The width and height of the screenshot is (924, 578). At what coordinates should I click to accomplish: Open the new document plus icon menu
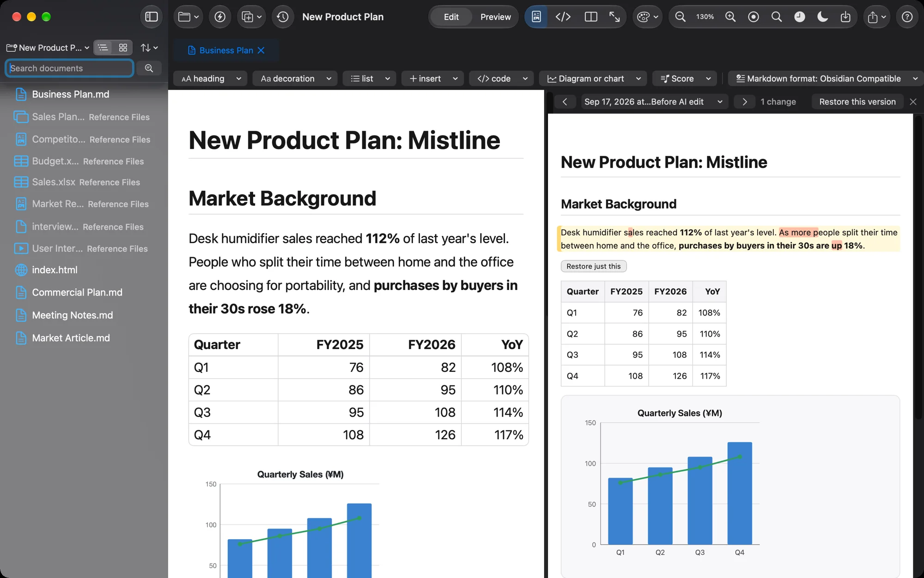[251, 17]
